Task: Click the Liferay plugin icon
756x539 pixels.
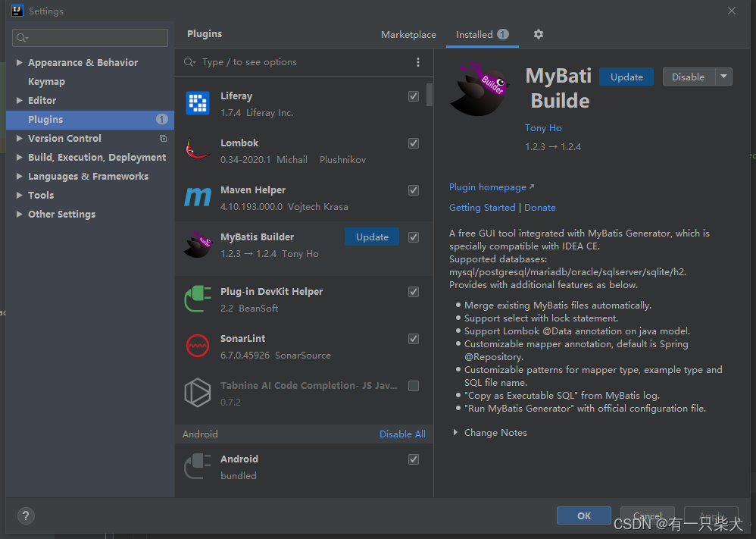Action: point(198,103)
